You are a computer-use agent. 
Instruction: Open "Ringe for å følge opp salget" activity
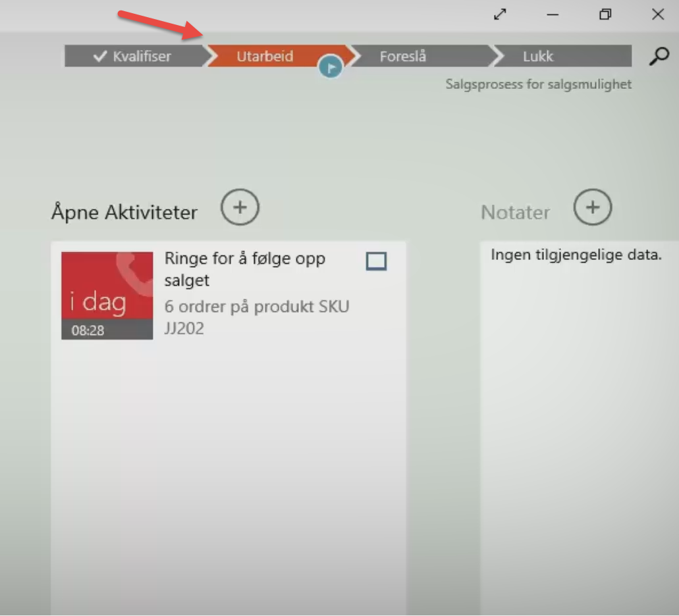[244, 269]
